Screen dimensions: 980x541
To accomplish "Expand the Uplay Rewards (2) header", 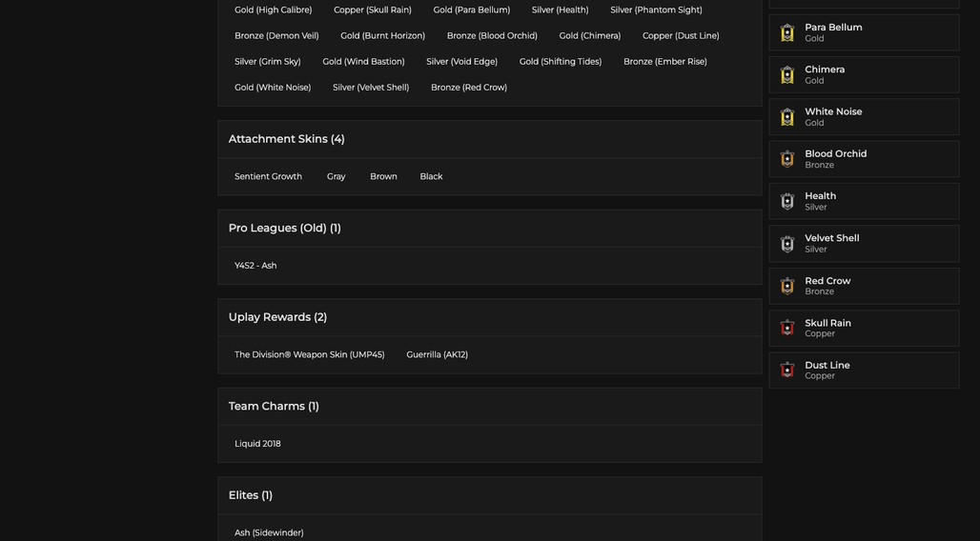I will coord(489,317).
